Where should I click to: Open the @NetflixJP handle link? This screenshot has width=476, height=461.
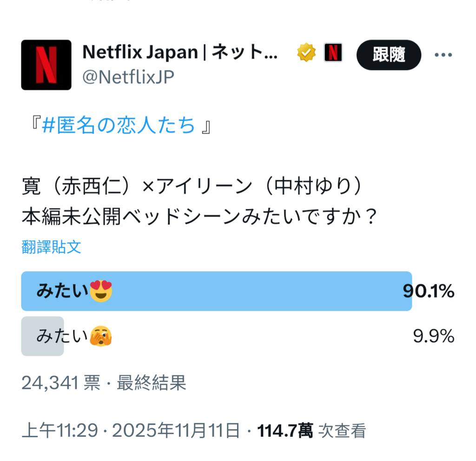[128, 77]
